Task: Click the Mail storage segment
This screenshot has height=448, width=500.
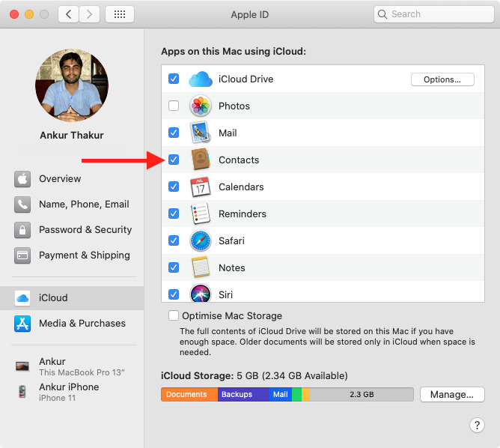Action: click(281, 394)
